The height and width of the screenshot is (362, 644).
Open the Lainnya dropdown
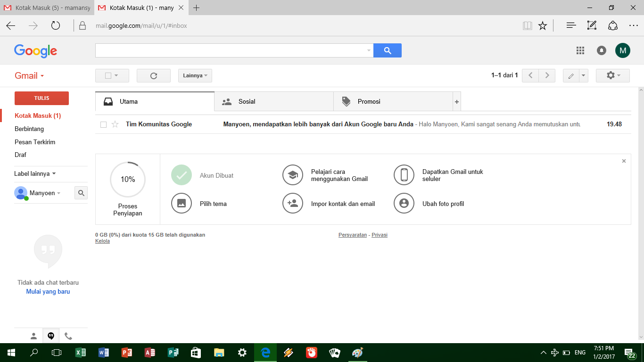(x=195, y=75)
